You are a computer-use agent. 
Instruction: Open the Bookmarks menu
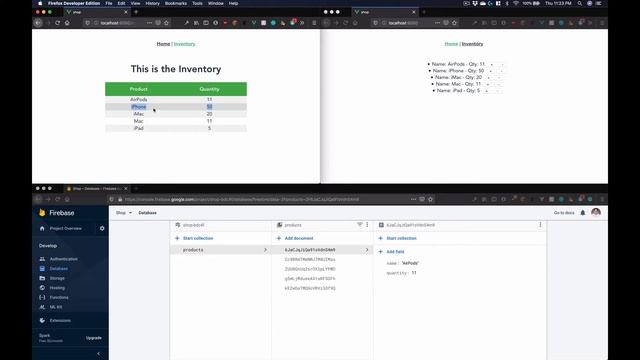pos(176,3)
